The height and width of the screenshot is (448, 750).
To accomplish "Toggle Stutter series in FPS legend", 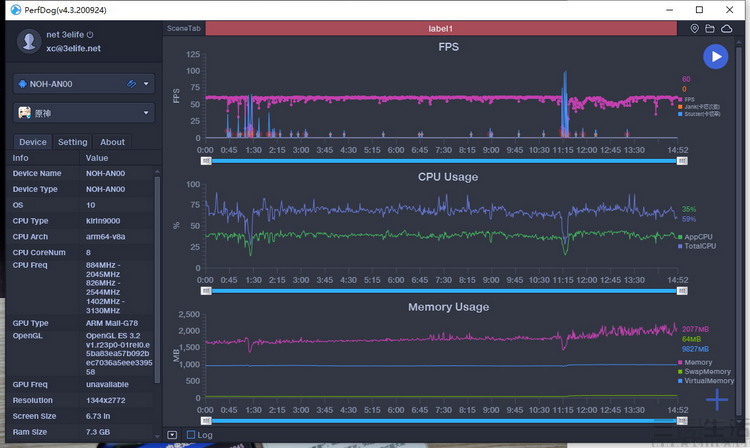I will (699, 114).
